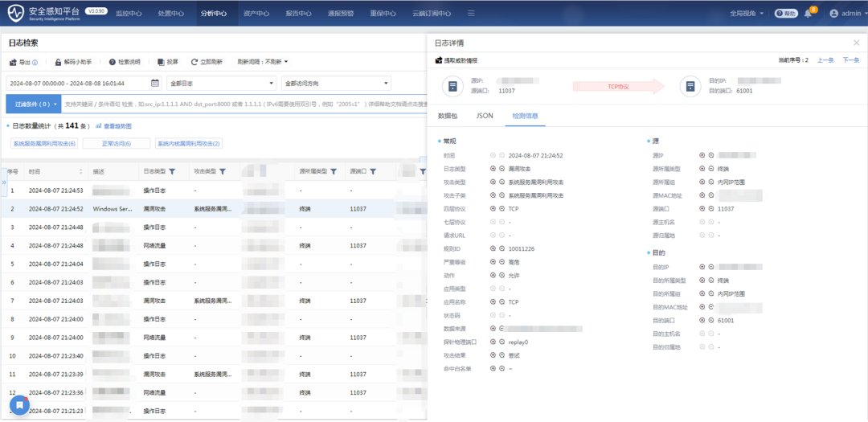Exclude 日志类型 漏洞攻击 from filter (minus icon)
Screen dimensions: 868x422
(x=502, y=169)
